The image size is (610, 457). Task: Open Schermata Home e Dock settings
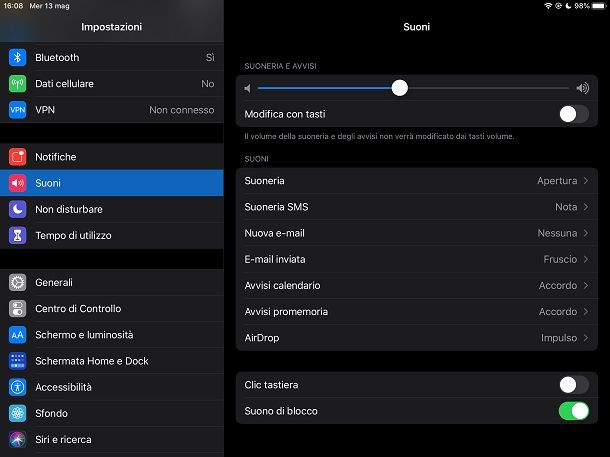click(x=112, y=361)
